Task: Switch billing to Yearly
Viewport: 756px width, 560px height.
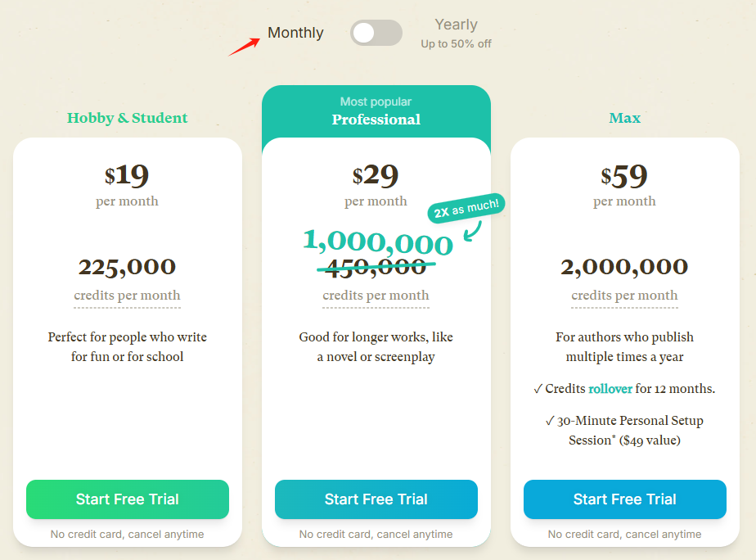Action: [x=456, y=25]
